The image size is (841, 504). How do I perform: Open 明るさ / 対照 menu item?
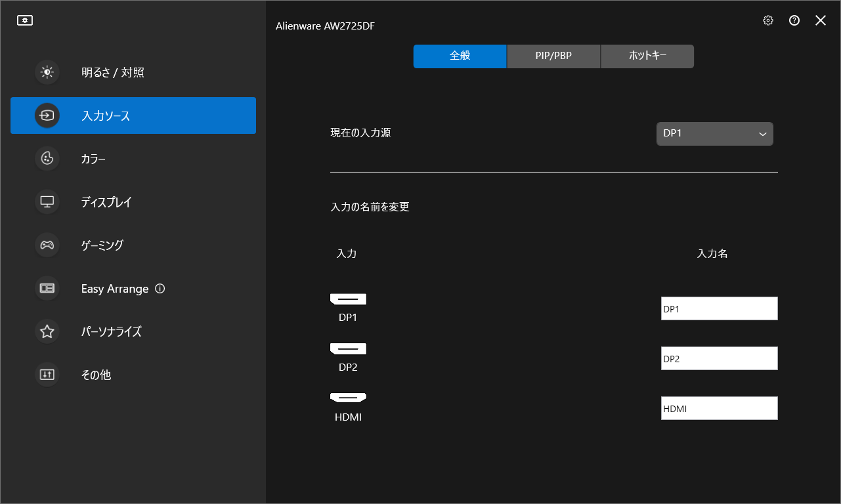[133, 72]
